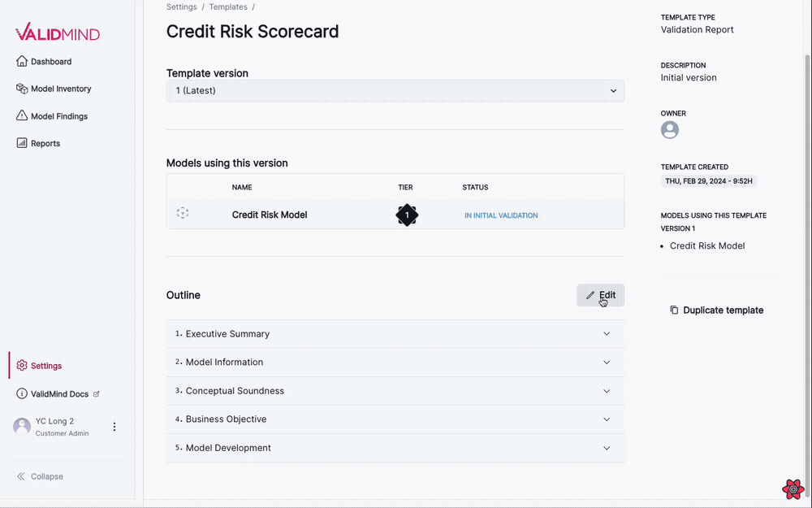Open the Template version dropdown
This screenshot has width=812, height=508.
pyautogui.click(x=395, y=91)
